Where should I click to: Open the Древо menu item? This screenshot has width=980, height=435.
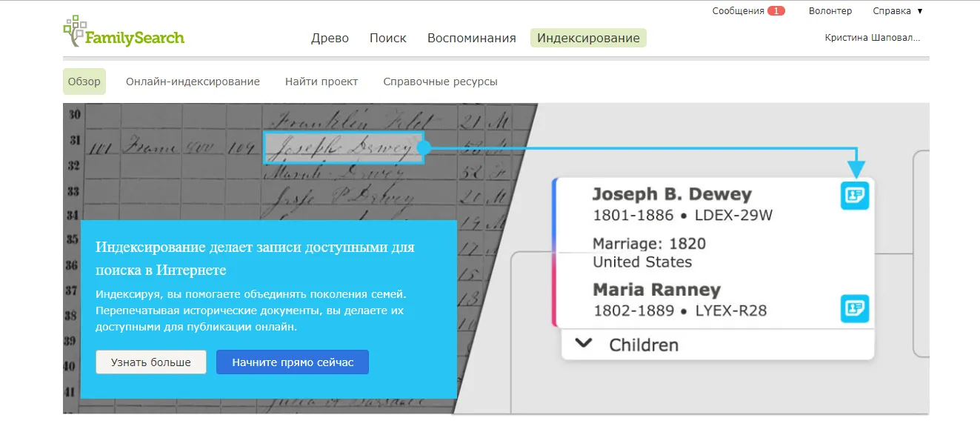point(330,39)
